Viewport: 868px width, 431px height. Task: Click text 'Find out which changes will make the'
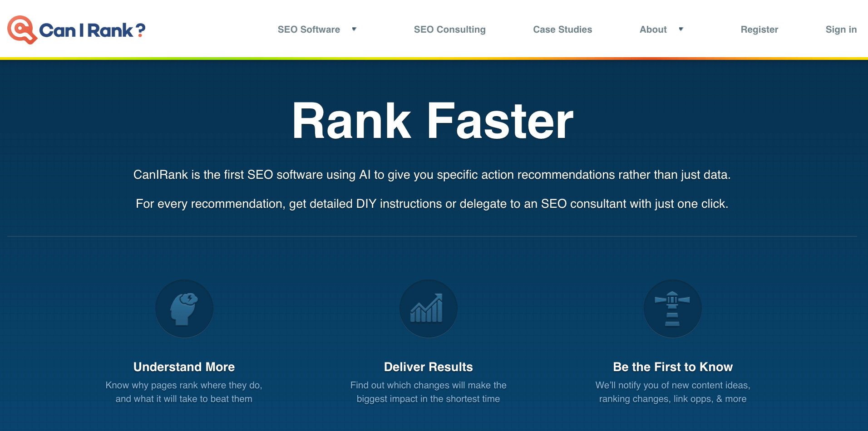pyautogui.click(x=429, y=385)
